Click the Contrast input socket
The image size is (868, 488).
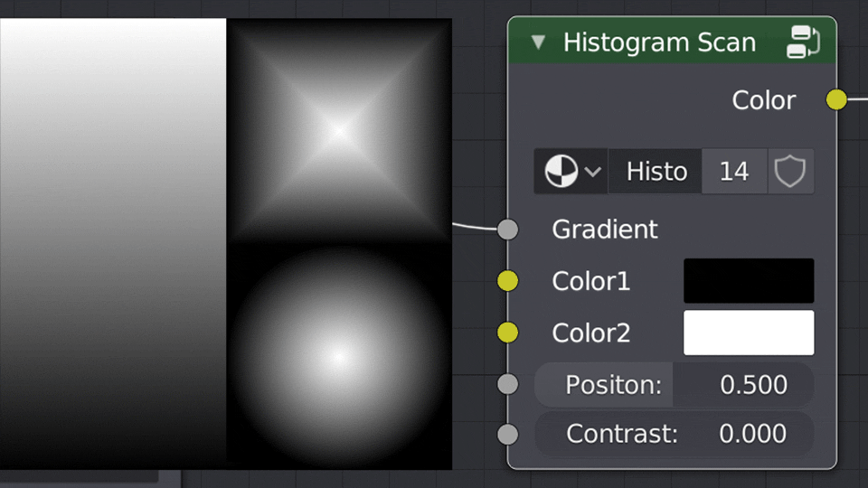508,434
